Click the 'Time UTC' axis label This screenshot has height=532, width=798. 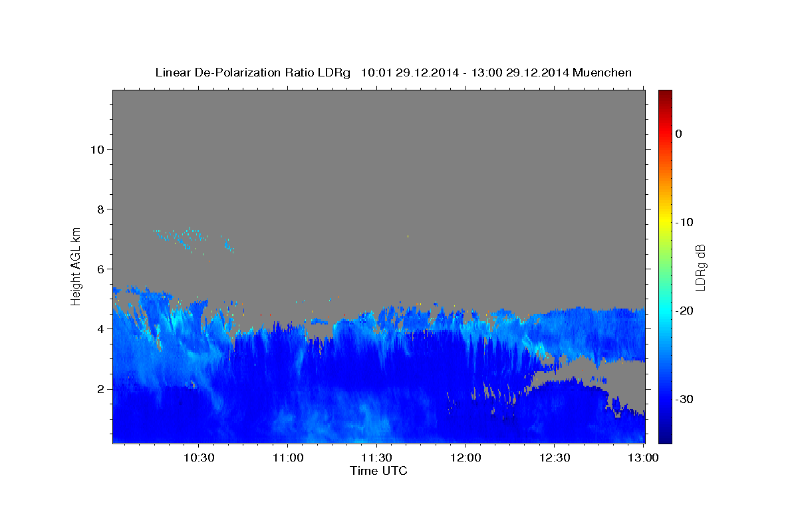point(378,471)
